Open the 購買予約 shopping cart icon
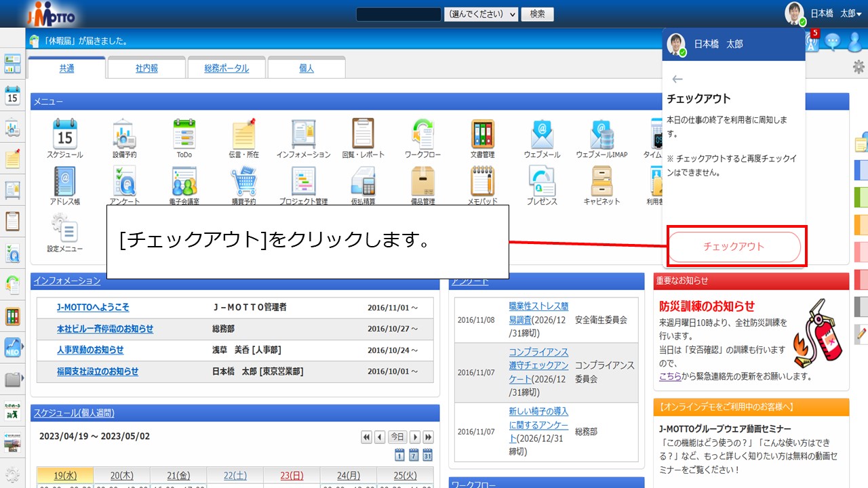868x488 pixels. (x=243, y=182)
